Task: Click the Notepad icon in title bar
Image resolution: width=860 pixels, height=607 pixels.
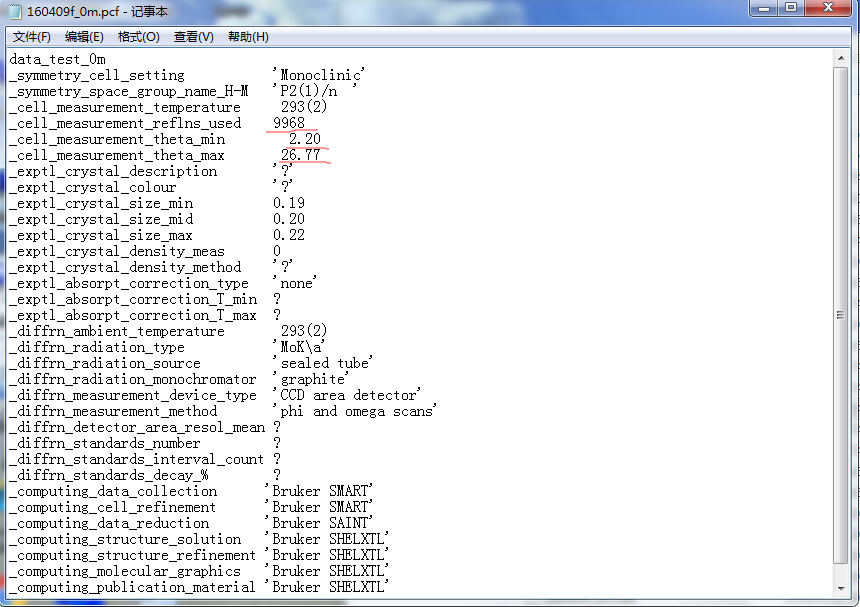Action: coord(15,11)
